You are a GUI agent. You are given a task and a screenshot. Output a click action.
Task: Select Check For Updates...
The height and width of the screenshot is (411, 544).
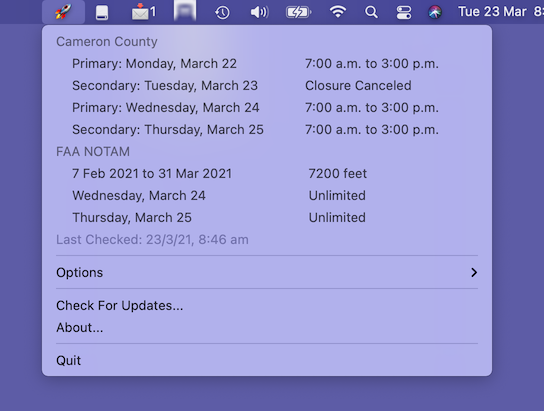pyautogui.click(x=267, y=306)
